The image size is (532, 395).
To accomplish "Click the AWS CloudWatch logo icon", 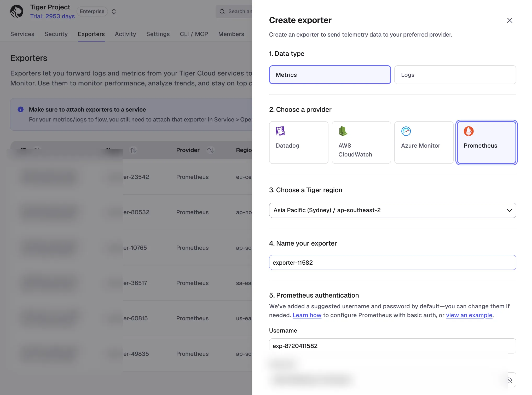I will pos(343,131).
